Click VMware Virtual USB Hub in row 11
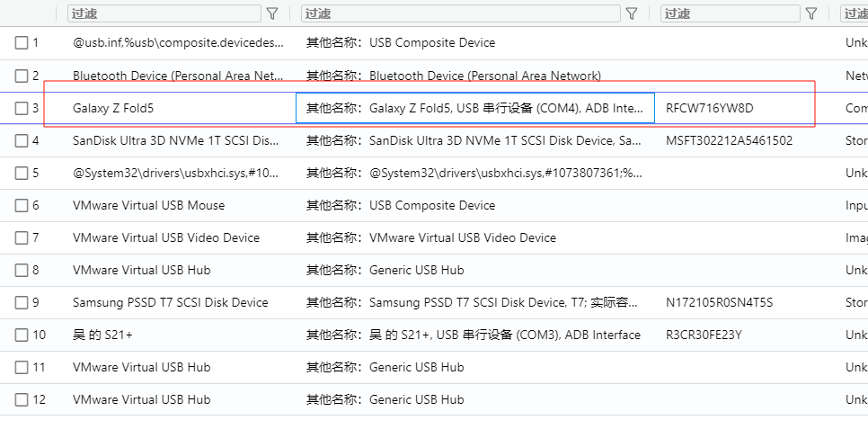The image size is (868, 438). [141, 367]
